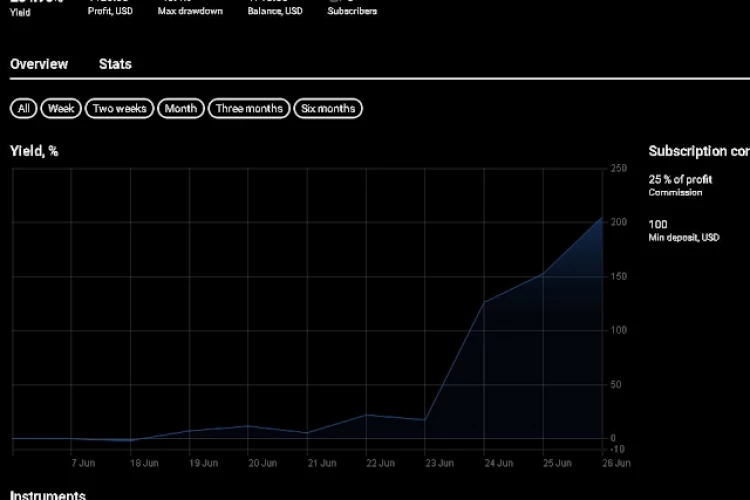The height and width of the screenshot is (500, 750).
Task: Choose the Month range filter
Action: click(181, 109)
